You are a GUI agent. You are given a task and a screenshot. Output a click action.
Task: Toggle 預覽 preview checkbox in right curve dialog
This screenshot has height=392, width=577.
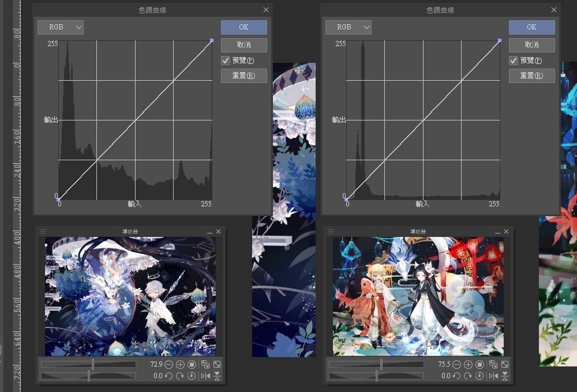(x=514, y=61)
